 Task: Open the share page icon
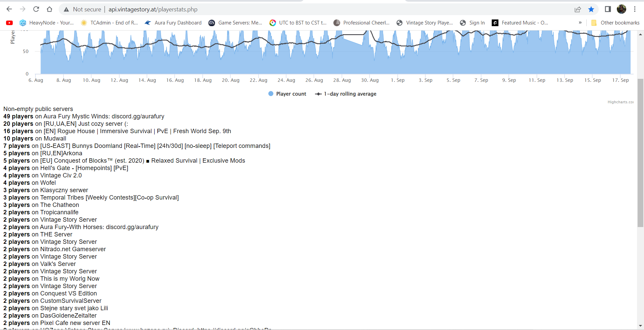click(x=578, y=9)
